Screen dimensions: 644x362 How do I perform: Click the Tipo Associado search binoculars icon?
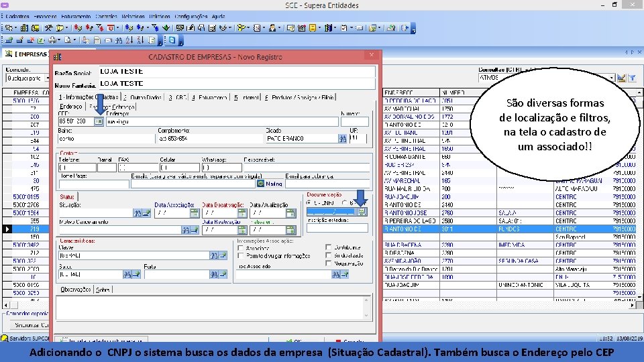[x=335, y=274]
